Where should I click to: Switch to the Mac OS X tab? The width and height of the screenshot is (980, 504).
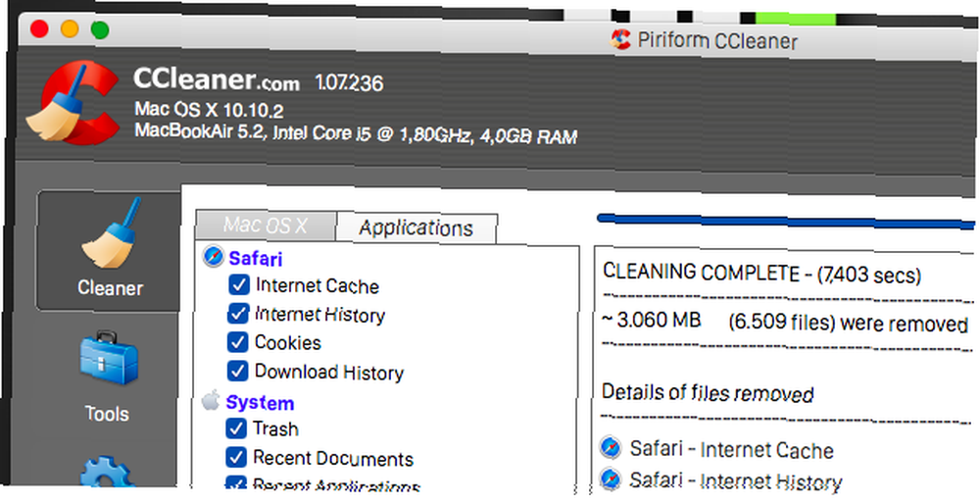(266, 226)
